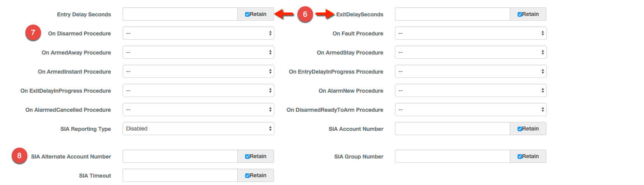Viewport: 644px width, 185px height.
Task: Open the On EntryDelayInProgress Procedure dropdown
Action: point(471,72)
